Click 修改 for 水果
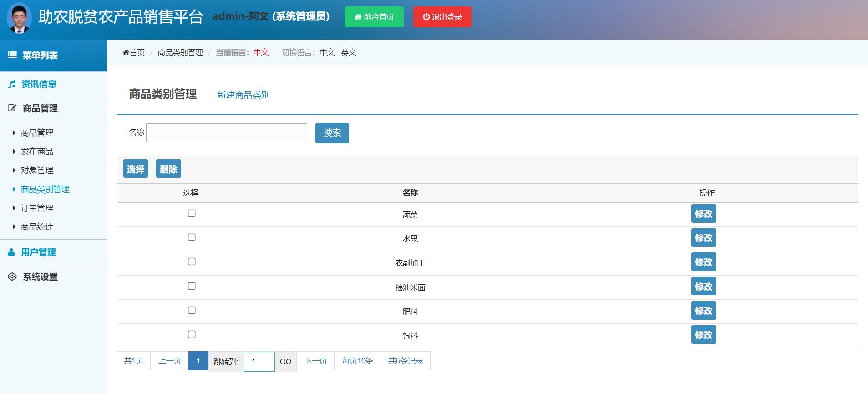868x394 pixels. (704, 238)
